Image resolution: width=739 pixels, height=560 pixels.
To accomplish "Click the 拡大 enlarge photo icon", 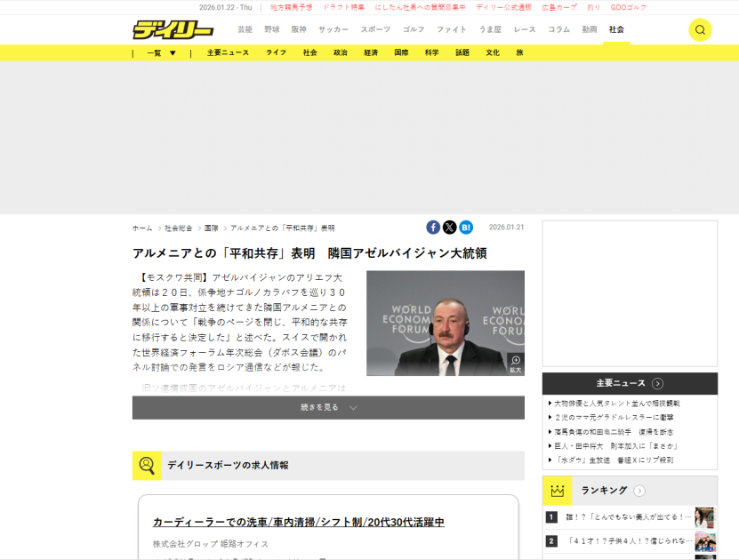I will [x=515, y=363].
